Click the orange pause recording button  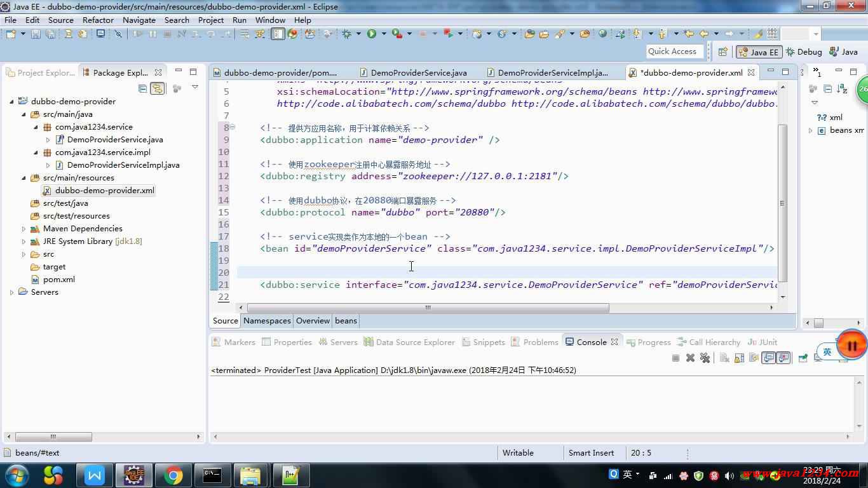[851, 345]
